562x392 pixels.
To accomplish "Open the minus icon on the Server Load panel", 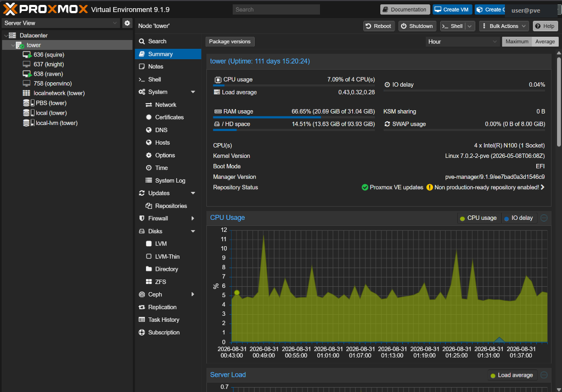I will pos(544,375).
